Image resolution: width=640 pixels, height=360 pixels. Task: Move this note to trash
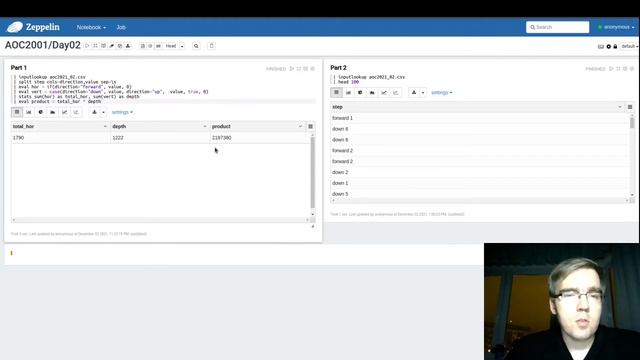[211, 46]
